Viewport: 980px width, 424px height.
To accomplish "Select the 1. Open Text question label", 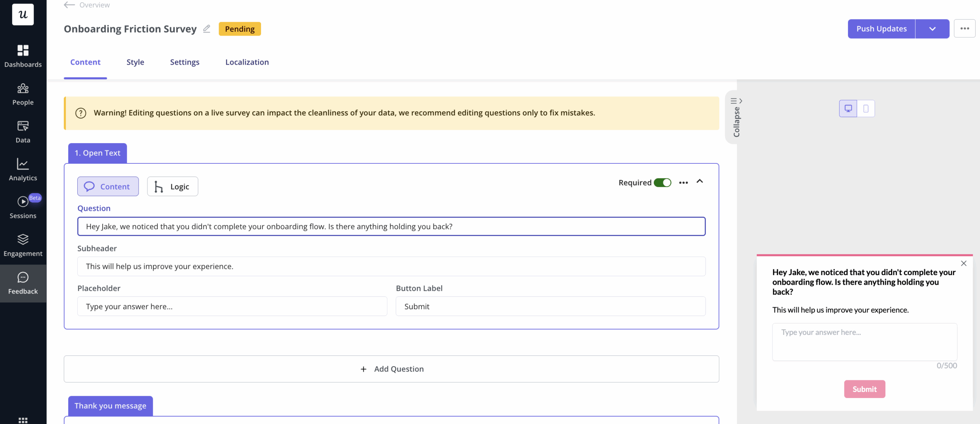I will pyautogui.click(x=98, y=153).
